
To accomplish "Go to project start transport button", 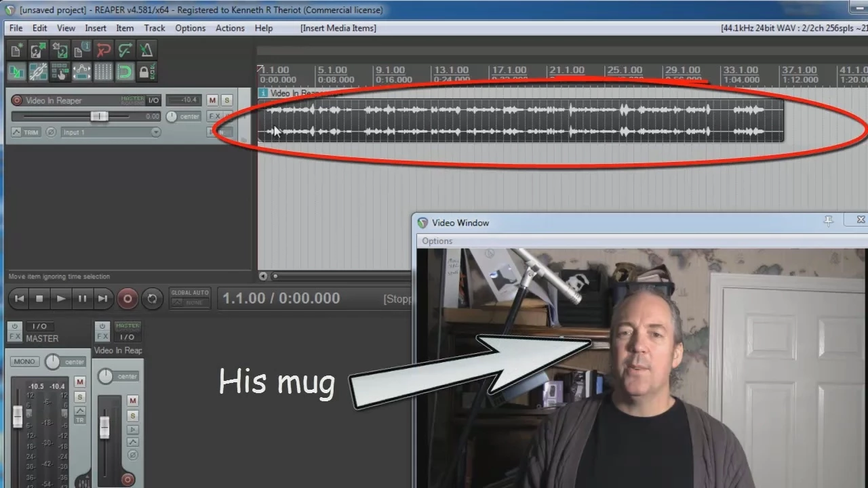I will pyautogui.click(x=20, y=298).
